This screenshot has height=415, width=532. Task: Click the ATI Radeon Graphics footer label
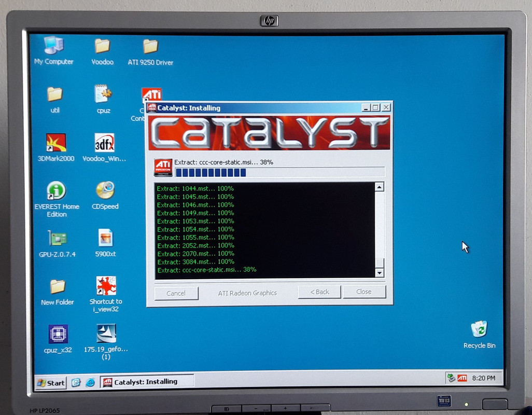click(247, 293)
